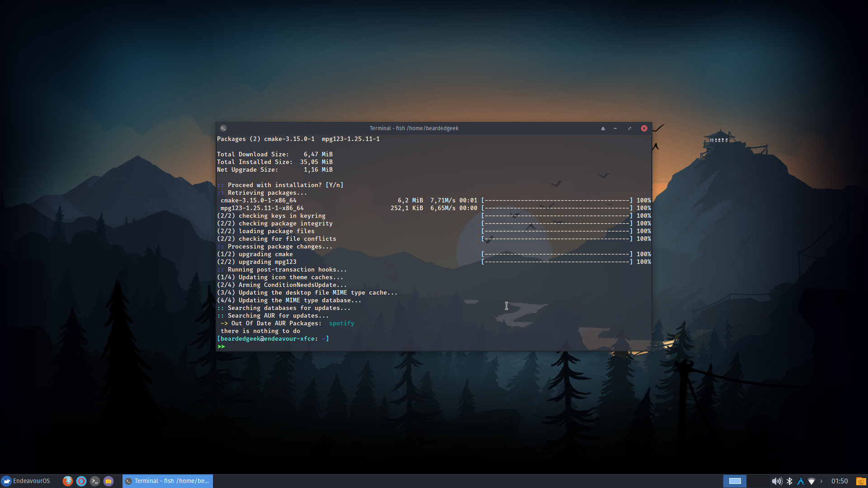Switch to the second empty workspace
This screenshot has height=488, width=868.
[x=758, y=481]
